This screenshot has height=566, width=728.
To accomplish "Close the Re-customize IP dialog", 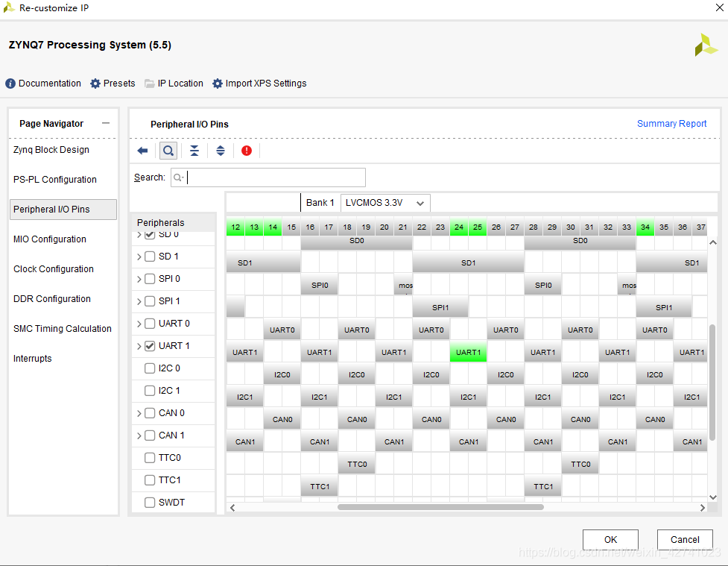I will (719, 7).
